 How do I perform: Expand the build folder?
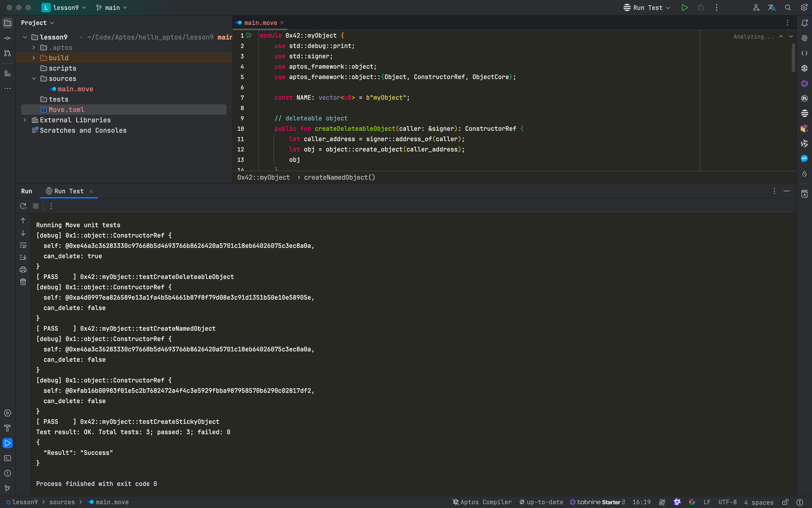pos(34,58)
